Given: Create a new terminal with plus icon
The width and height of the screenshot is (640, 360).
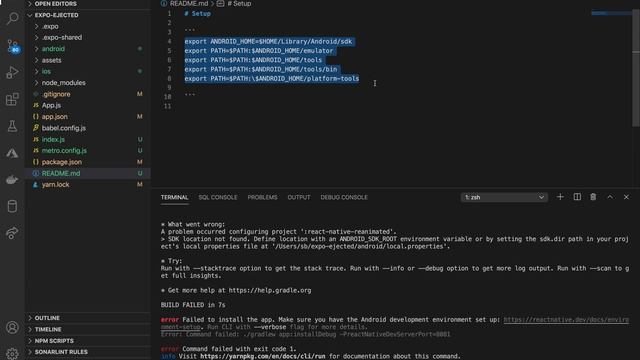Looking at the screenshot, I should [560, 197].
